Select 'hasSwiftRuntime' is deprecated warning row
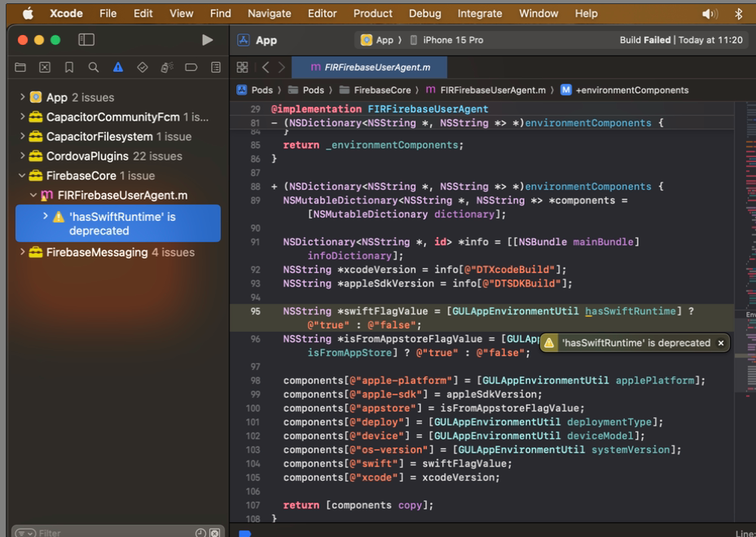756x537 pixels. [x=118, y=223]
